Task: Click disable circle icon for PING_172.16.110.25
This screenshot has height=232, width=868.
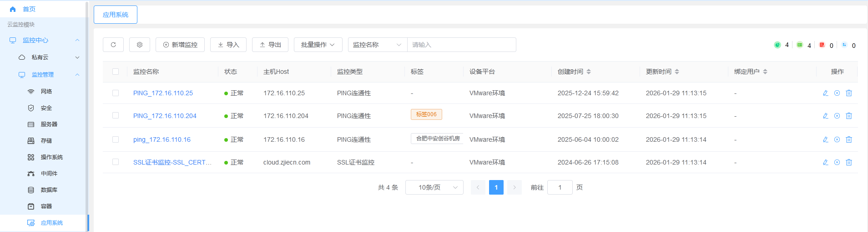Action: [837, 93]
